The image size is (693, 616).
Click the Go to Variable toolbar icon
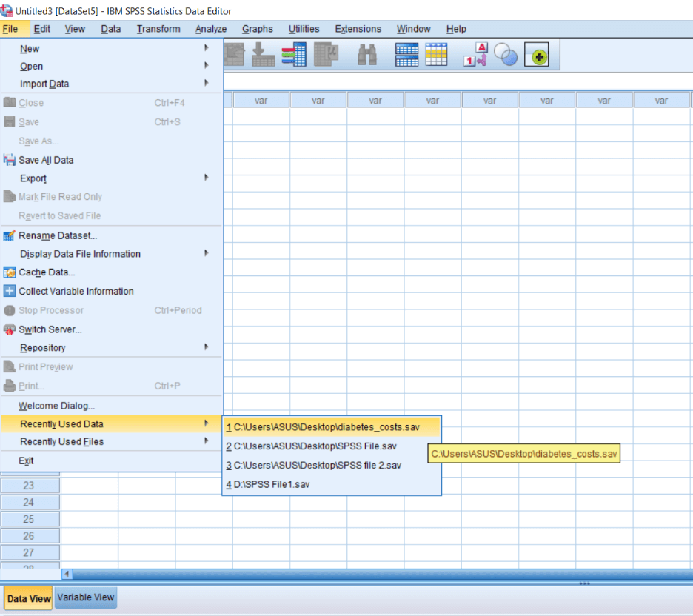pos(263,56)
